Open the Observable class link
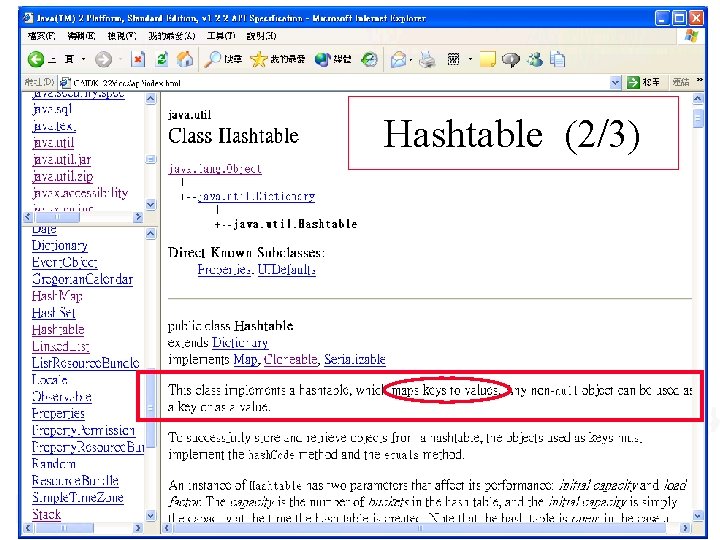This screenshot has width=720, height=540. click(62, 397)
